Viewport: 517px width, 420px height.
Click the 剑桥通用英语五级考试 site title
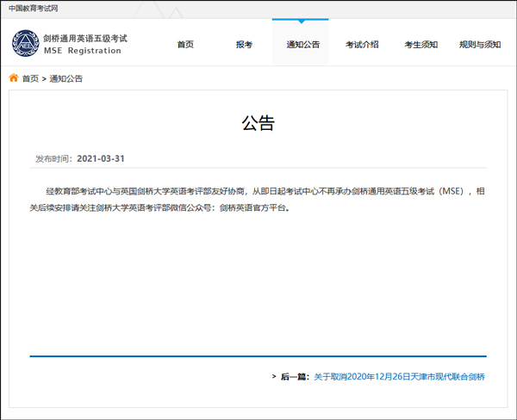(84, 39)
